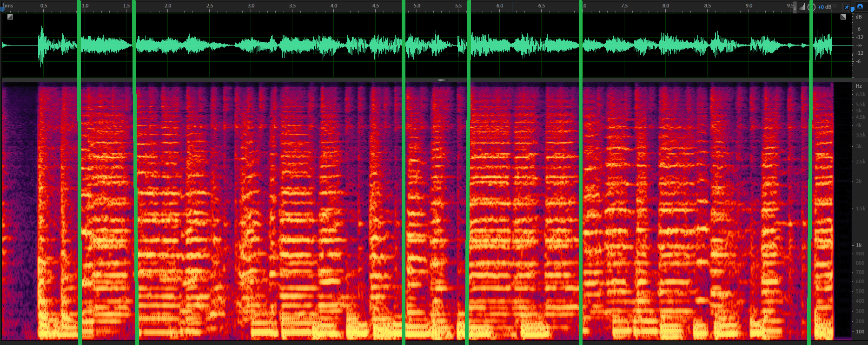
Task: Click the fade in handle
Action: [10, 17]
